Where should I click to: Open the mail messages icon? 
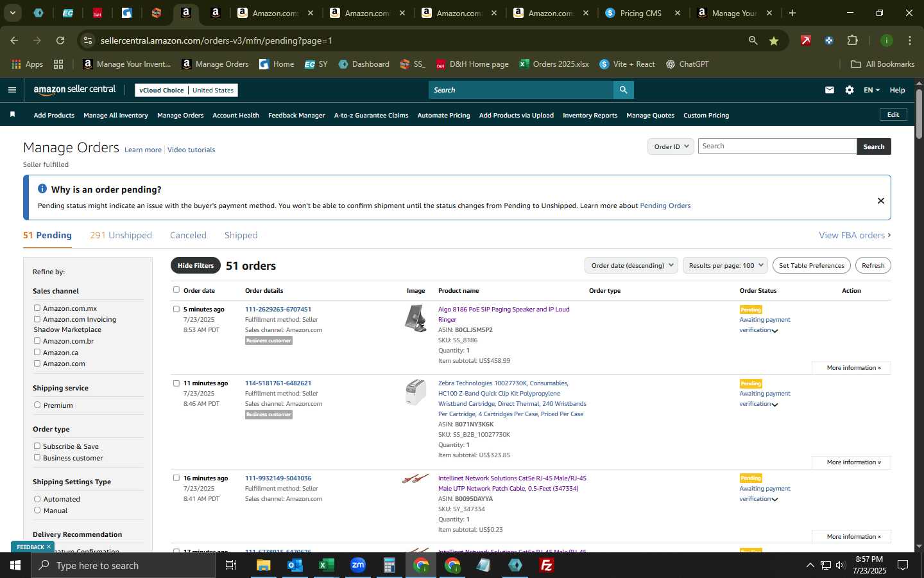pyautogui.click(x=830, y=90)
